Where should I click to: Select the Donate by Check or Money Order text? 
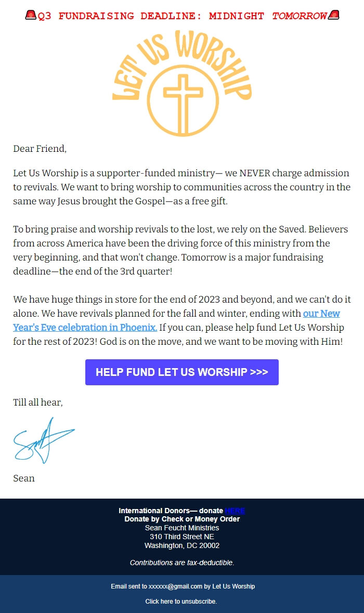coord(181,518)
